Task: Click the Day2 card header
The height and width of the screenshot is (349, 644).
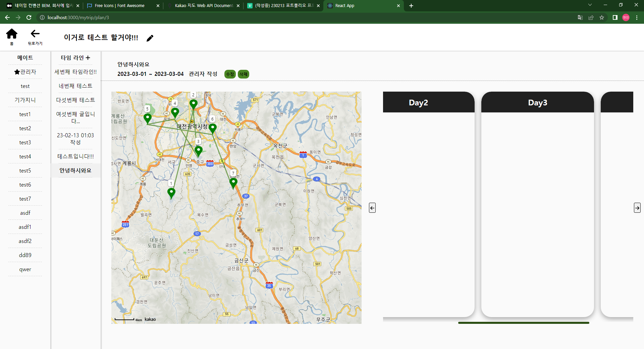Action: point(429,102)
